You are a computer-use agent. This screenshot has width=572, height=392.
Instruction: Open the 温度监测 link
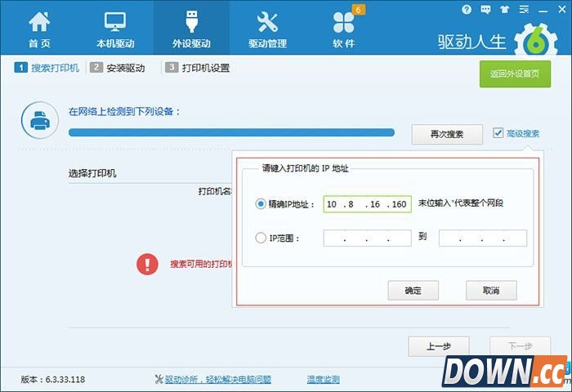(324, 380)
